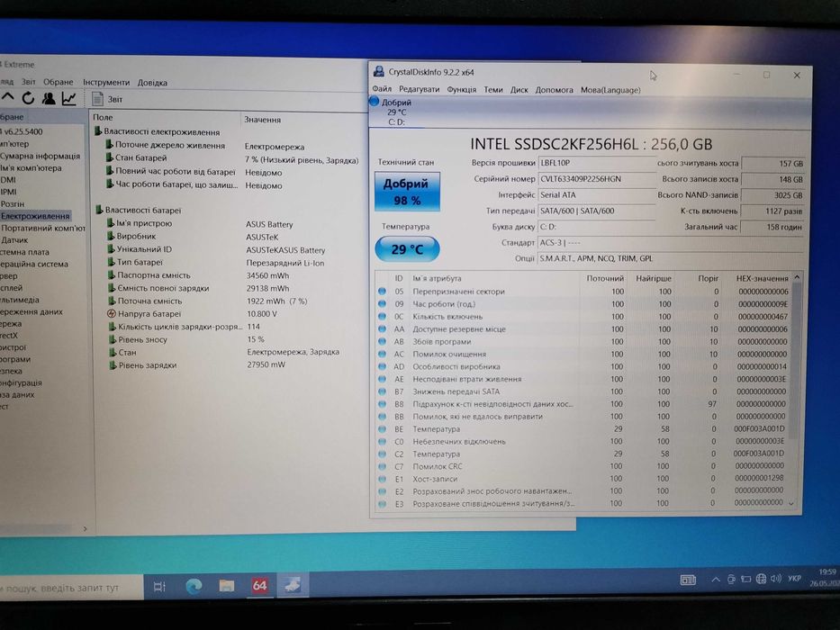The width and height of the screenshot is (840, 630).
Task: Open the Диск menu in CrystalDiskInfo
Action: coord(519,89)
